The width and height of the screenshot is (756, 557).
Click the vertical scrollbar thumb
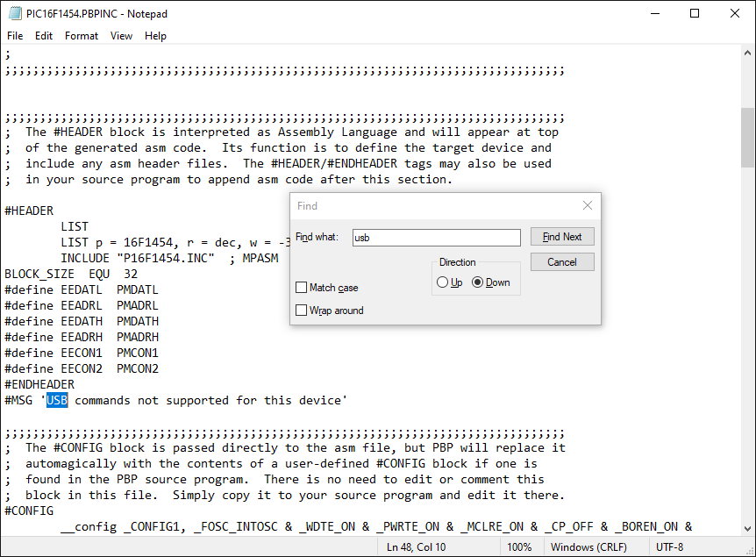[747, 136]
